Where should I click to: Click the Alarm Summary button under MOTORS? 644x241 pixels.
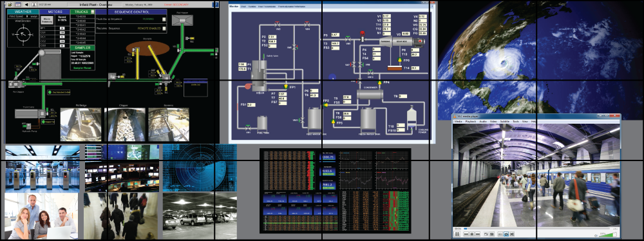pyautogui.click(x=47, y=20)
